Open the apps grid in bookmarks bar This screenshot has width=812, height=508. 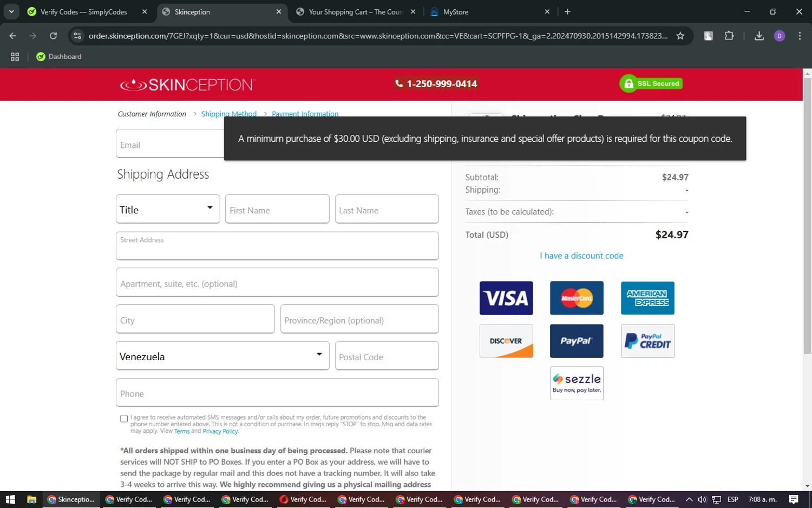(15, 56)
